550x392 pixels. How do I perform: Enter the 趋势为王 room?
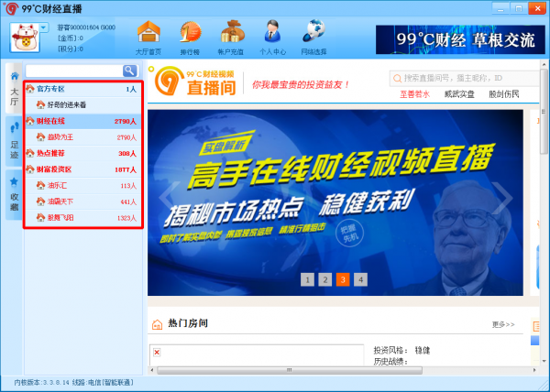tap(82, 137)
